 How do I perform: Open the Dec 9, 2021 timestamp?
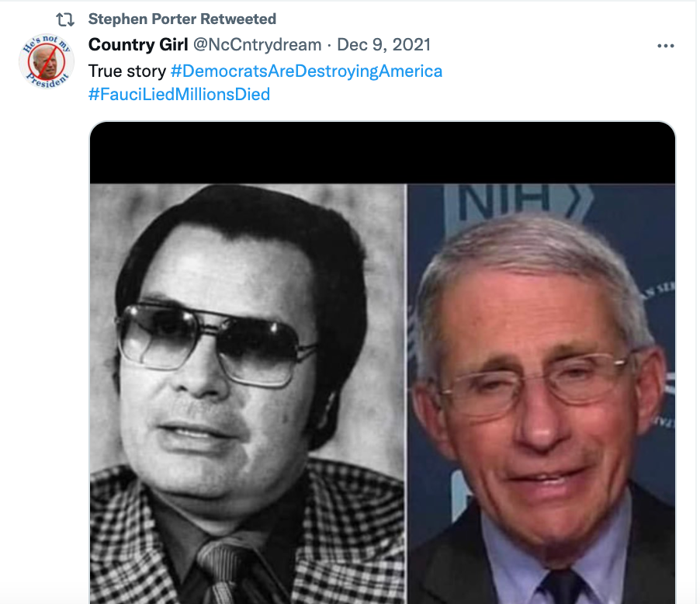[x=383, y=45]
